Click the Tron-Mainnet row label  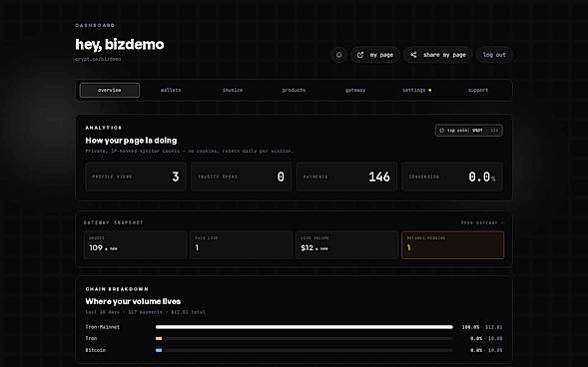point(103,327)
